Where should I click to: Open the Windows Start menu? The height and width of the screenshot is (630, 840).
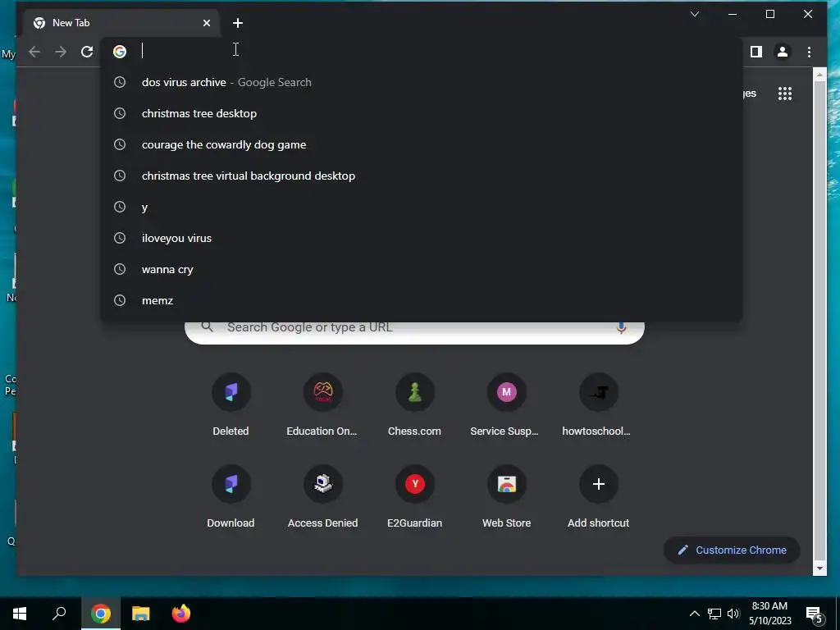[20, 614]
